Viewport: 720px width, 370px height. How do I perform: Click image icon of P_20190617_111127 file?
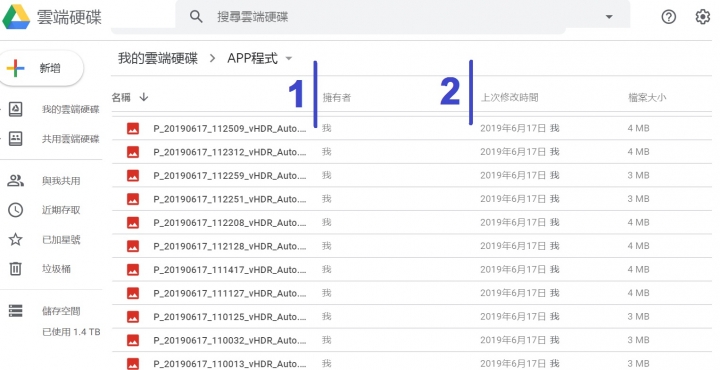[x=133, y=293]
